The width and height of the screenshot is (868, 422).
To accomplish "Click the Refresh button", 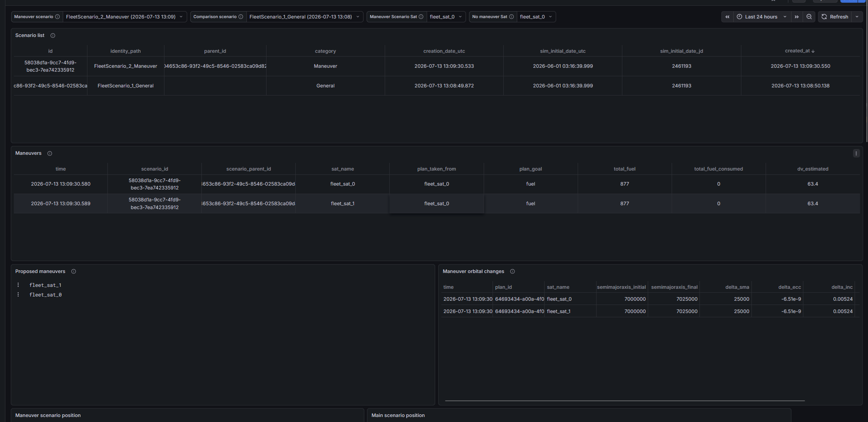I will 835,17.
